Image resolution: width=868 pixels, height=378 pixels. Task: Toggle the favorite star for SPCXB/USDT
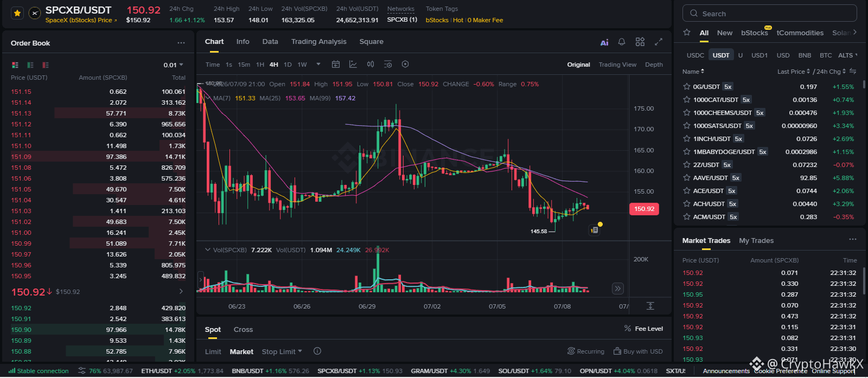[x=17, y=13]
